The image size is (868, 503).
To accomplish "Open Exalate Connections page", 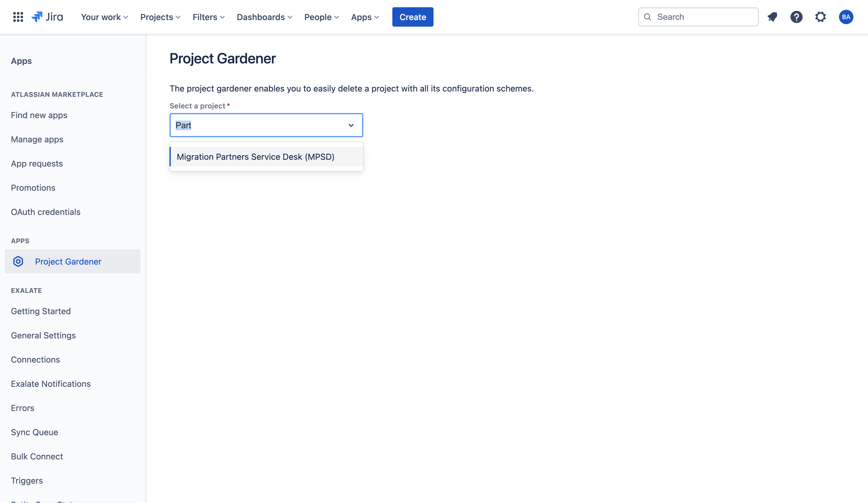I will pos(35,359).
